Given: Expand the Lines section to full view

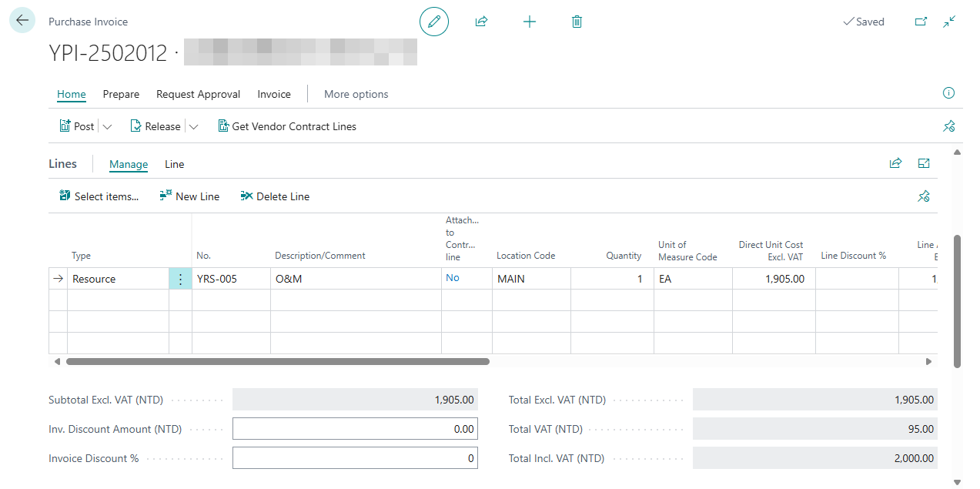Looking at the screenshot, I should tap(924, 163).
